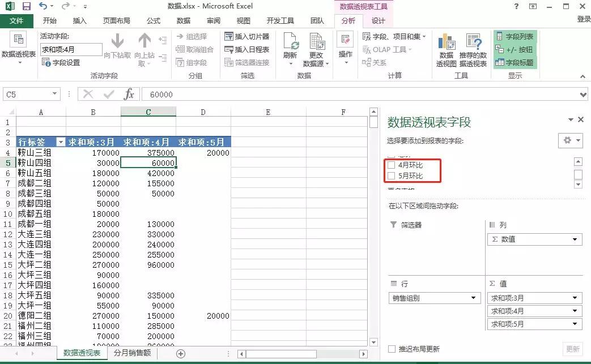The width and height of the screenshot is (591, 364).
Task: Click the Undo arrow icon
Action: click(x=43, y=6)
